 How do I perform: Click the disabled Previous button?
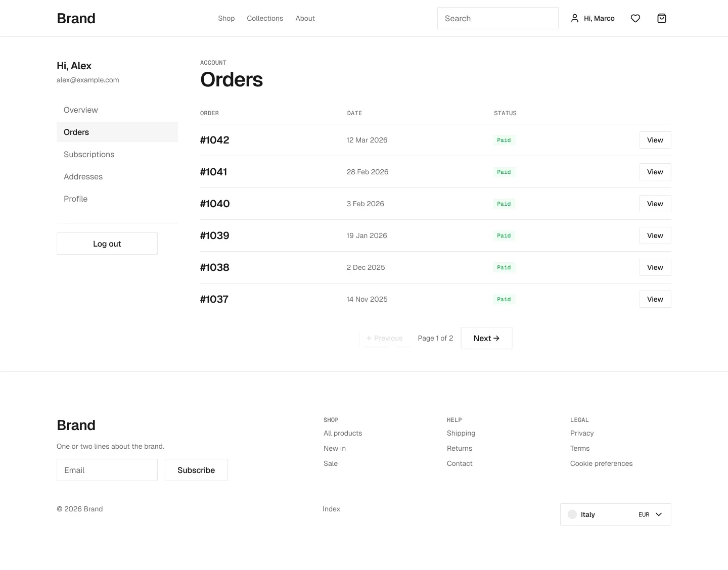(x=385, y=338)
